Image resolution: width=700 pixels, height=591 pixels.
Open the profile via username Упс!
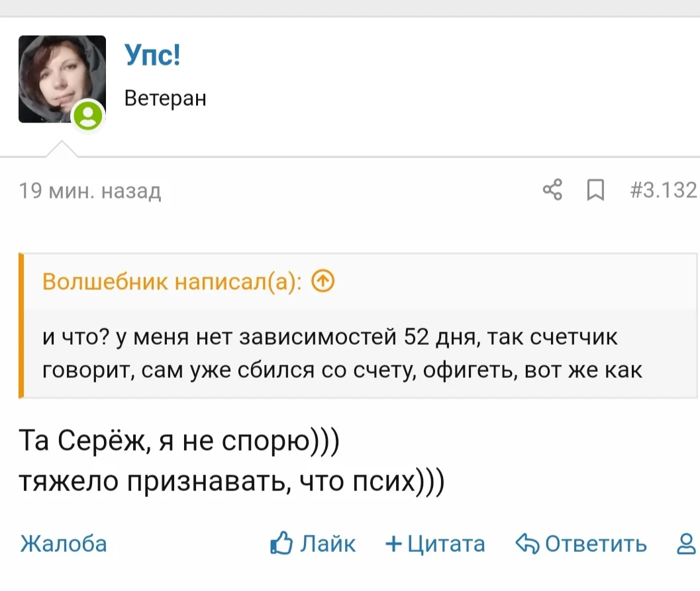click(152, 55)
